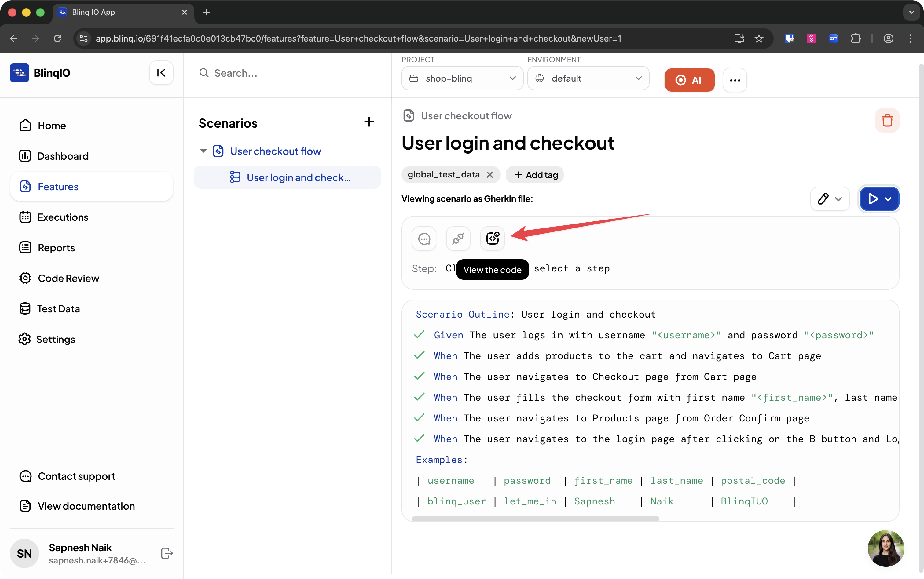Screen dimensions: 924x579
Task: Go to Test Data in sidebar
Action: (x=58, y=309)
